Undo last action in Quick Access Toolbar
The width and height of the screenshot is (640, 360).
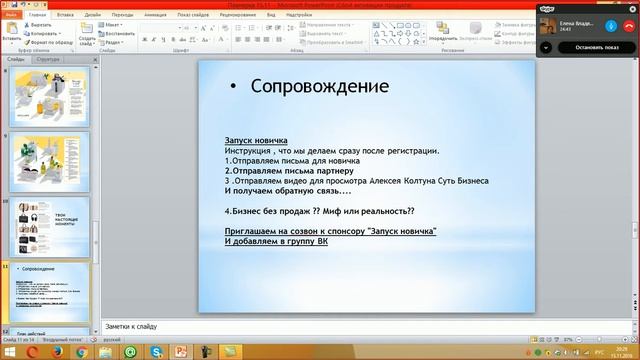coord(24,4)
